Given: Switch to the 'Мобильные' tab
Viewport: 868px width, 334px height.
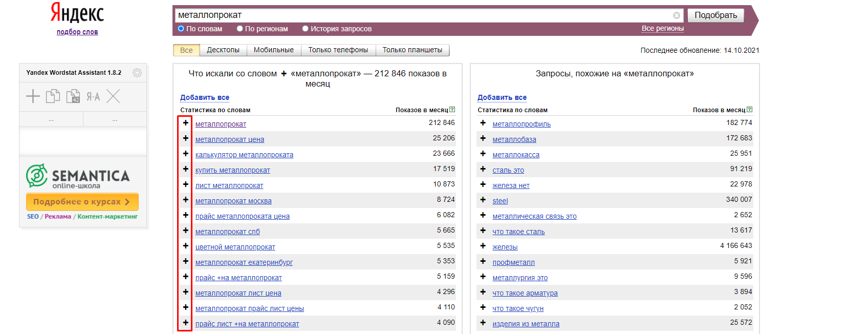Looking at the screenshot, I should (273, 50).
